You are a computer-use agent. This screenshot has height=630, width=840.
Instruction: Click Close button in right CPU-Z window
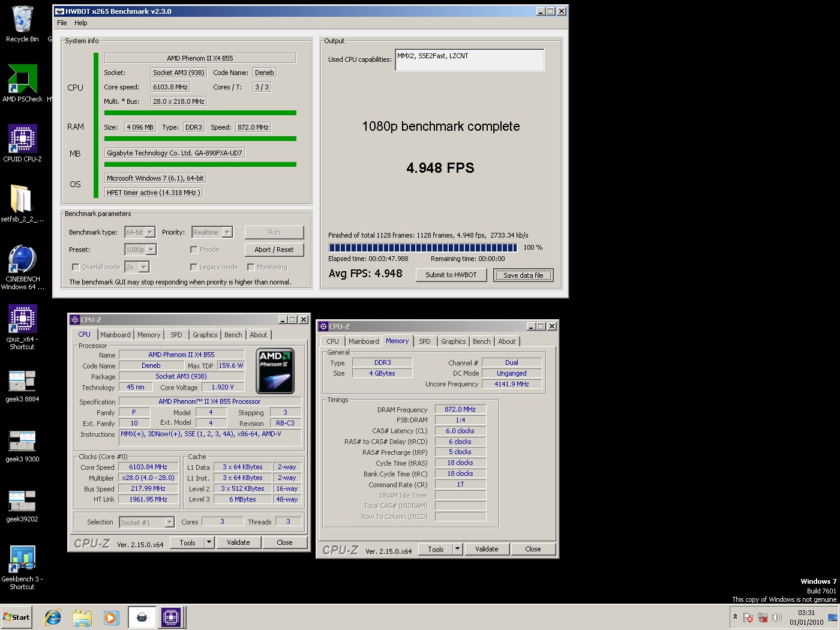[533, 549]
